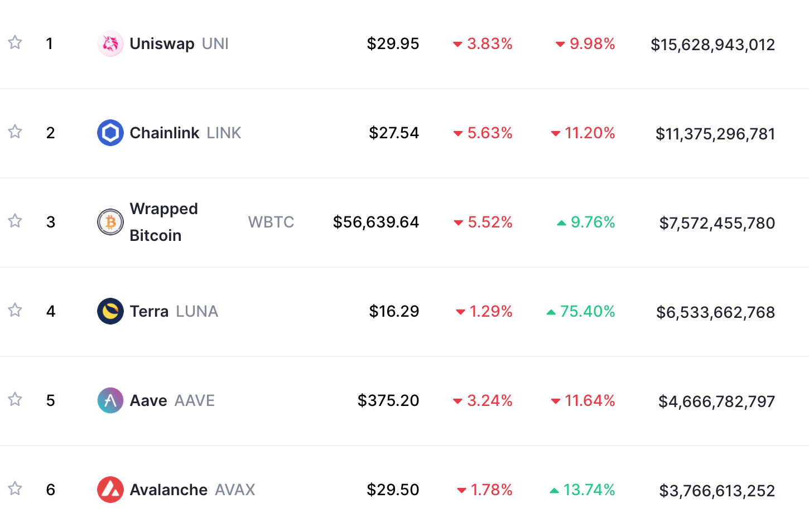Mark Avalanche as favorite with star
809x532 pixels.
pos(15,489)
